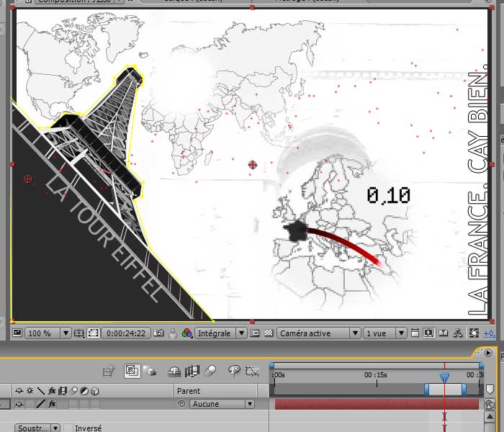Click the parent pick whip spiral
Image resolution: width=504 pixels, height=432 pixels.
click(x=181, y=404)
